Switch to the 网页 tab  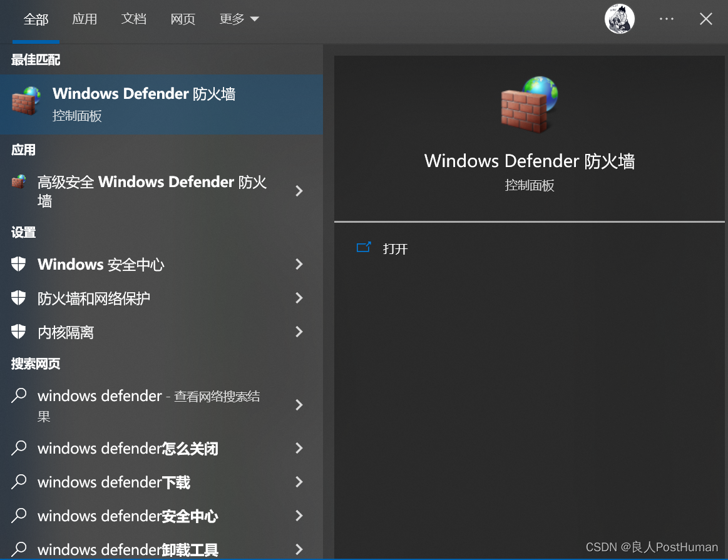point(182,19)
